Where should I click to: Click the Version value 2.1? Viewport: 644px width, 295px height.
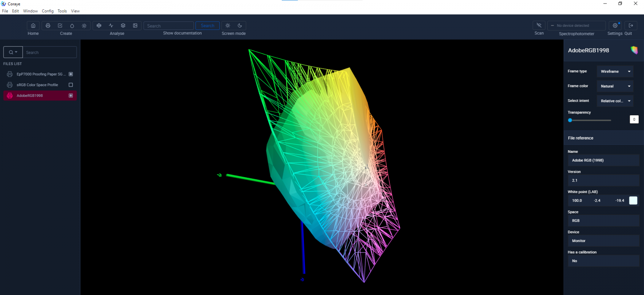[x=603, y=180]
